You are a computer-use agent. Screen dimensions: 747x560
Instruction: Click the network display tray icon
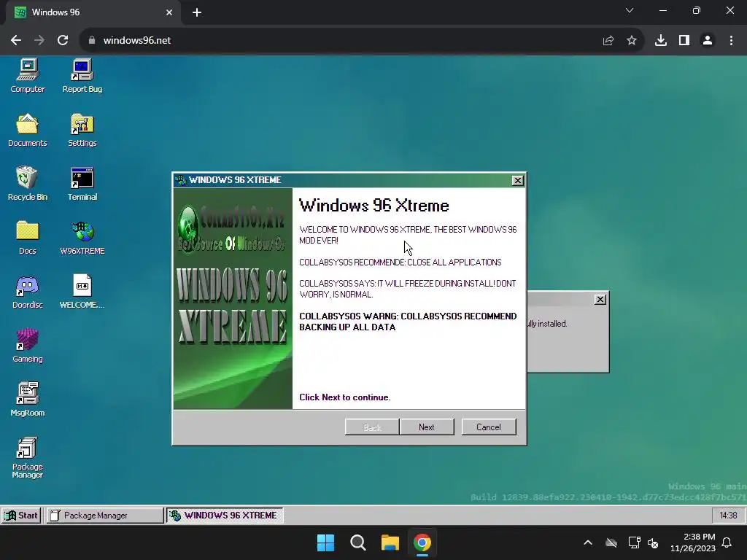pyautogui.click(x=634, y=542)
